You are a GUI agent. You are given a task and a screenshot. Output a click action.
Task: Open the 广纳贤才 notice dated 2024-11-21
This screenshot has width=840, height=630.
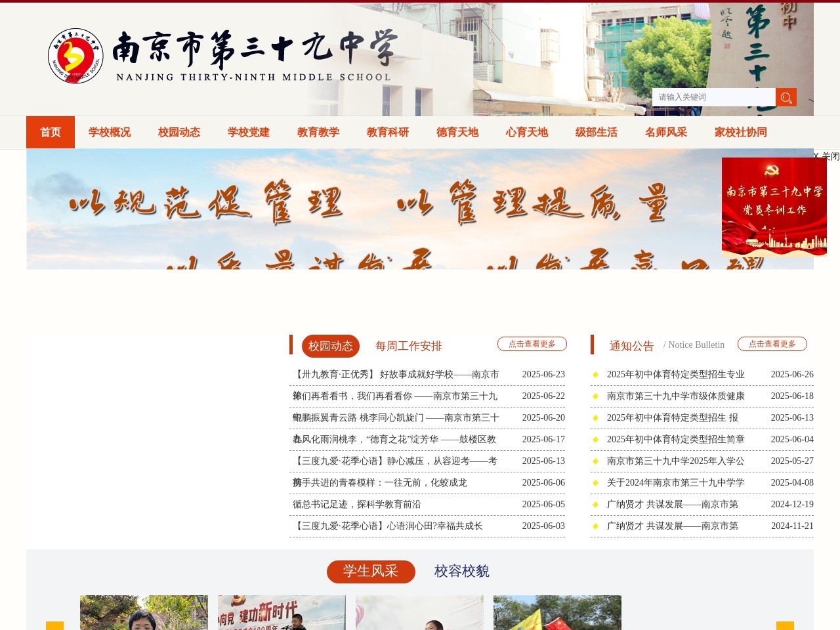click(673, 526)
